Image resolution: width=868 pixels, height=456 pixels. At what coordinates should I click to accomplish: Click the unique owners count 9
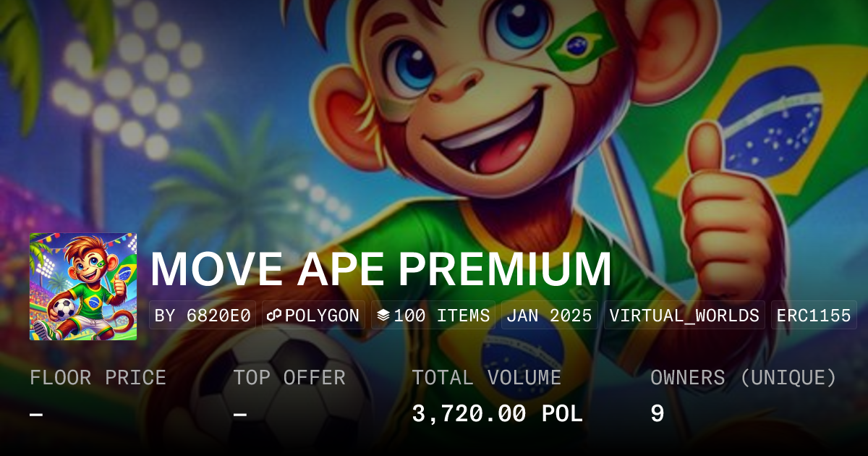657,414
